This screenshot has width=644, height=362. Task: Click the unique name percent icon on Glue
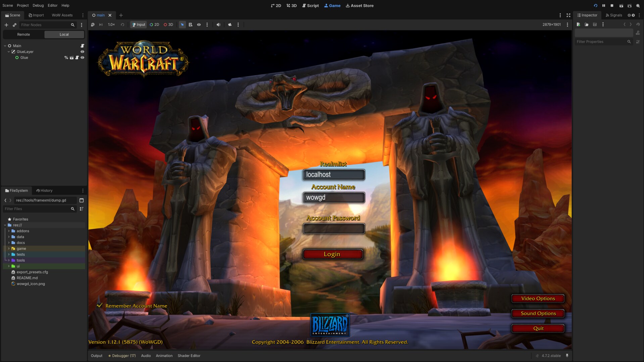tap(66, 58)
